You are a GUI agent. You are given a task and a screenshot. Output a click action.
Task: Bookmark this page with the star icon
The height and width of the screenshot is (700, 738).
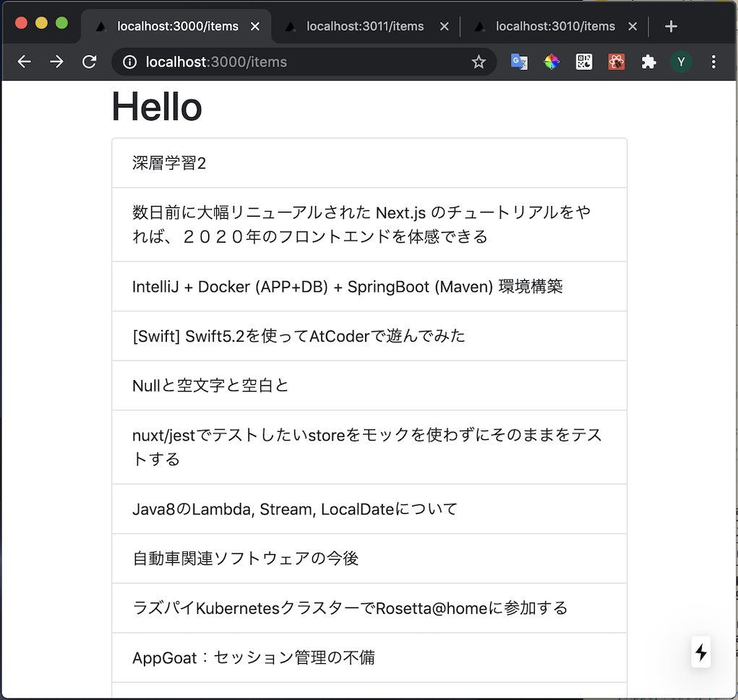click(x=479, y=61)
